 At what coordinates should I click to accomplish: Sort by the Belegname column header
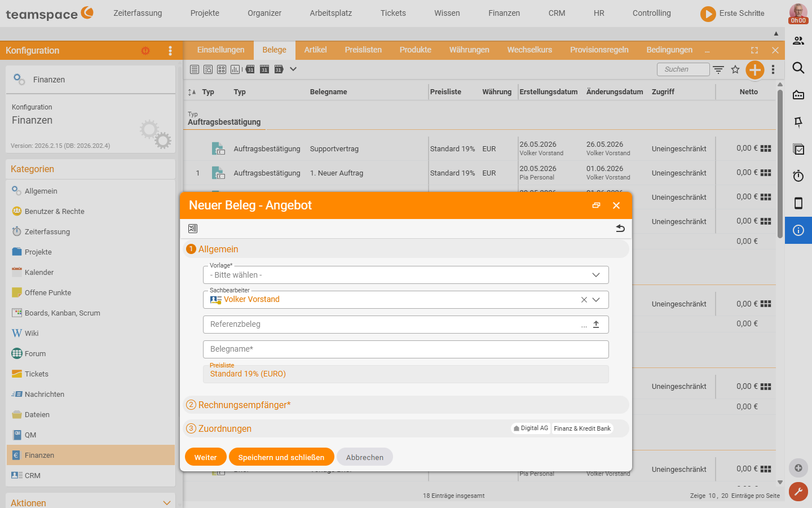328,92
